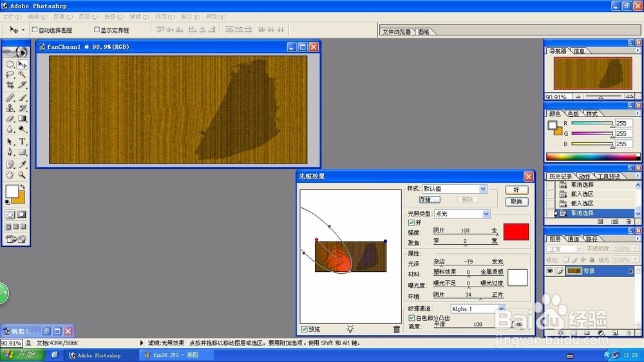The height and width of the screenshot is (362, 644).
Task: Toggle 自动选择图层 checkbox
Action: (x=35, y=30)
